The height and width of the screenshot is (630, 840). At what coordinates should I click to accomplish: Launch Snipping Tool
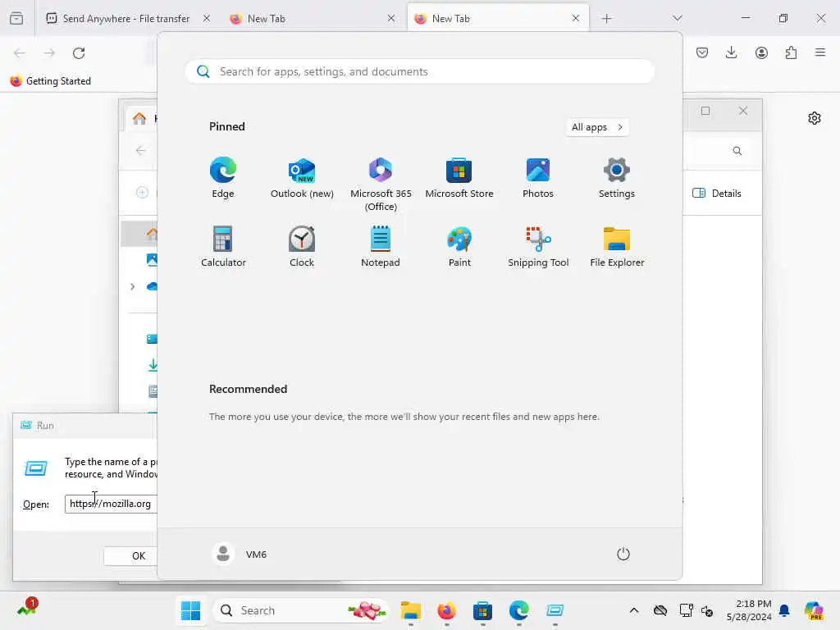point(538,247)
